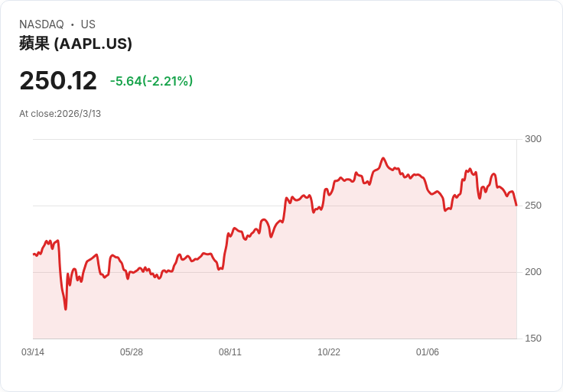Select the 08/11 date on x-axis
563x392 pixels.
tap(230, 352)
